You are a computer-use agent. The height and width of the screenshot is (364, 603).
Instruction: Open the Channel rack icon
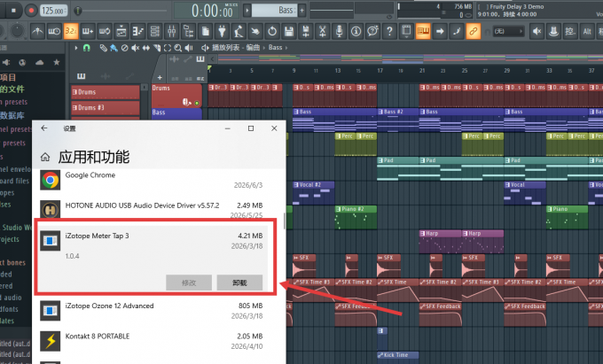click(155, 32)
